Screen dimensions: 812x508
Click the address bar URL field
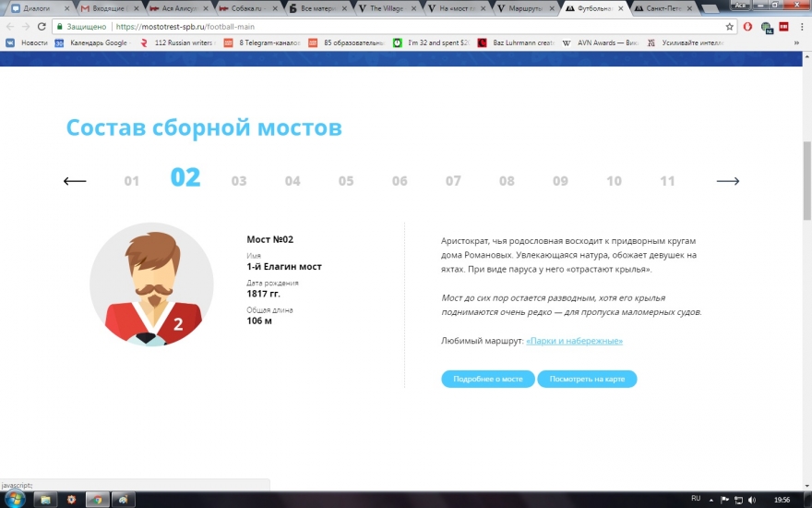click(x=415, y=27)
